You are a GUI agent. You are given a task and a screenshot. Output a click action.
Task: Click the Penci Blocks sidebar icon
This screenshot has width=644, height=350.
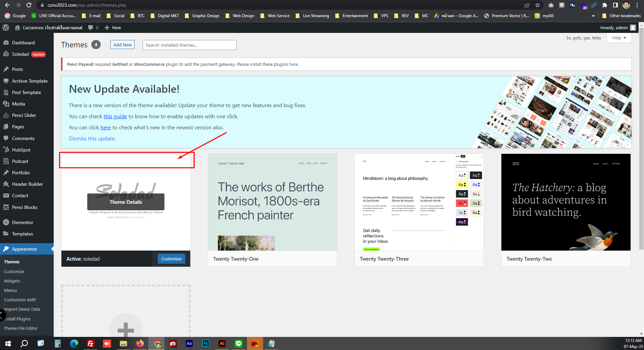(x=6, y=207)
